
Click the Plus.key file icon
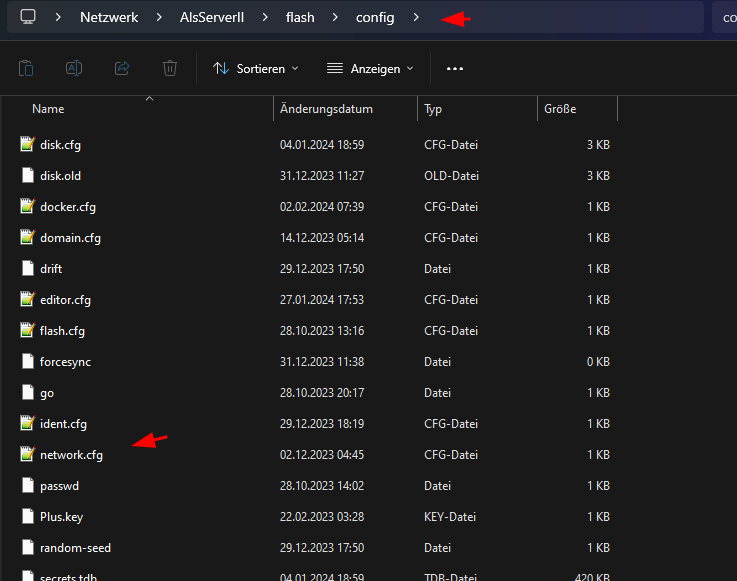[28, 517]
